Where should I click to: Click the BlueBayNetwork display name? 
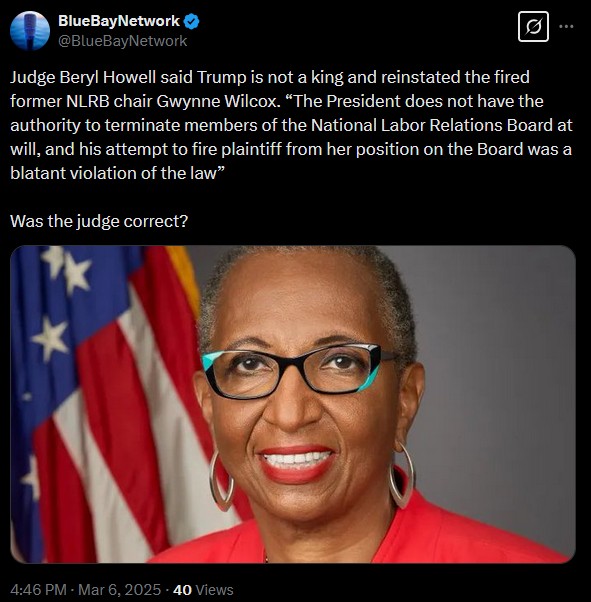click(x=119, y=21)
